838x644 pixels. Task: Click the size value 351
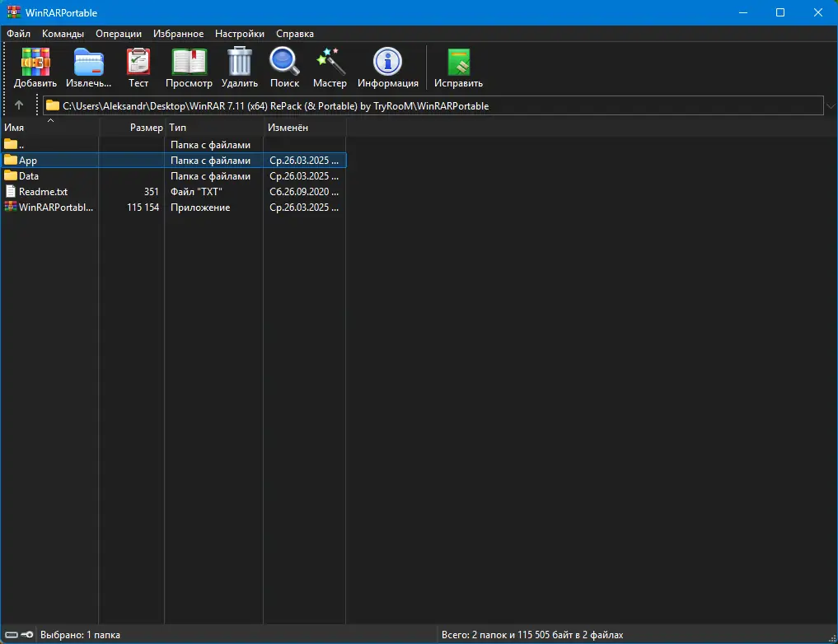tap(152, 191)
